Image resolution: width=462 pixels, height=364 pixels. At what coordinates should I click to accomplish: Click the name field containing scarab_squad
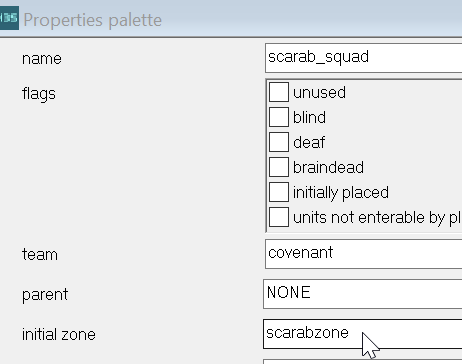363,58
